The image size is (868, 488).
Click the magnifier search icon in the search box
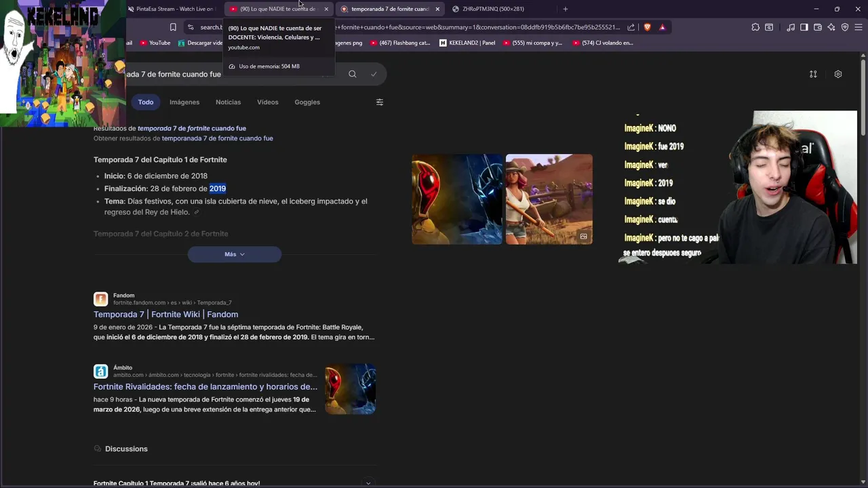pos(353,74)
